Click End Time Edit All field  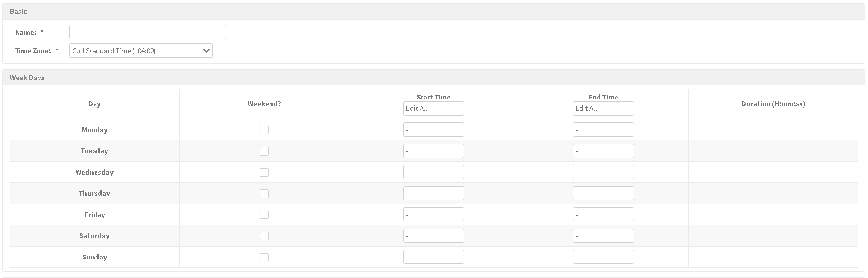coord(603,108)
